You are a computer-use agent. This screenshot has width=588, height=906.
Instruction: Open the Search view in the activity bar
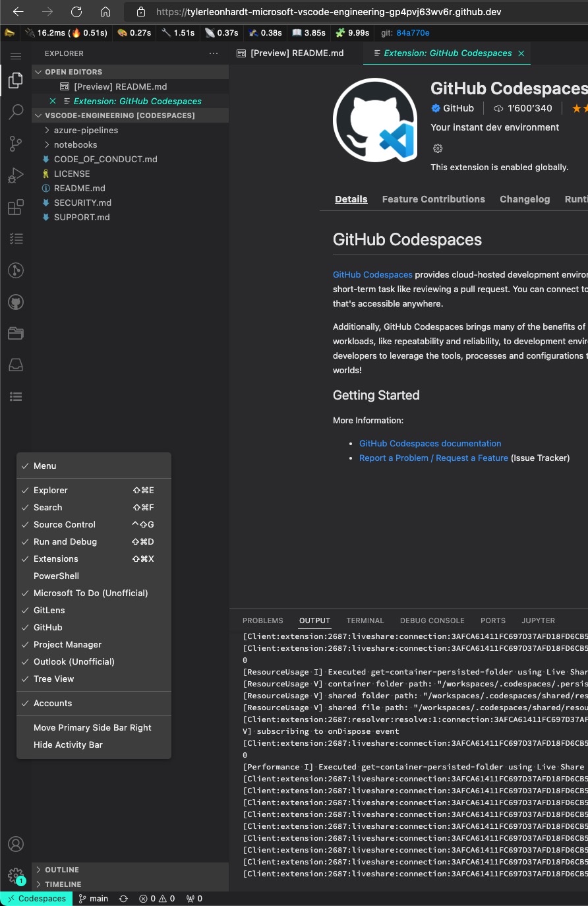pos(16,112)
